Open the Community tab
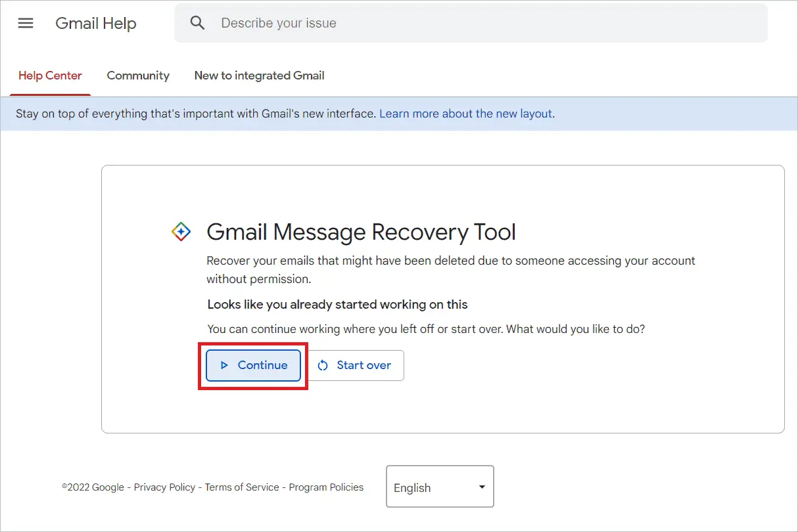798x532 pixels. (x=138, y=76)
